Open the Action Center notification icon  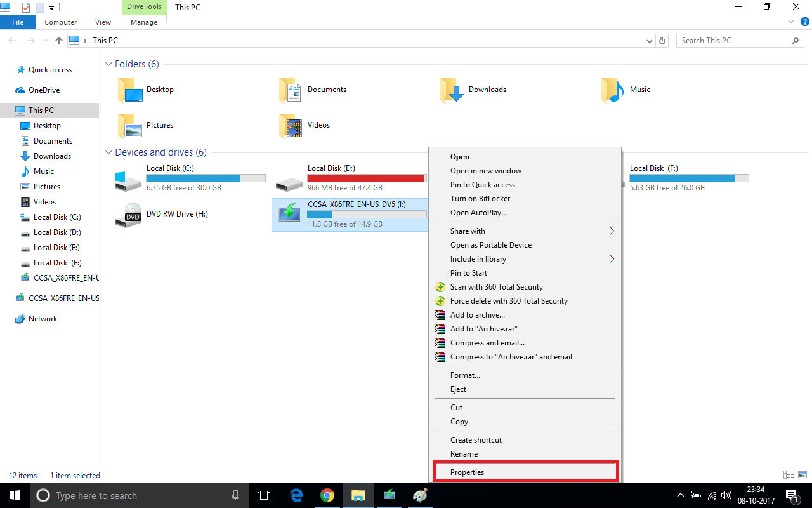[x=792, y=495]
